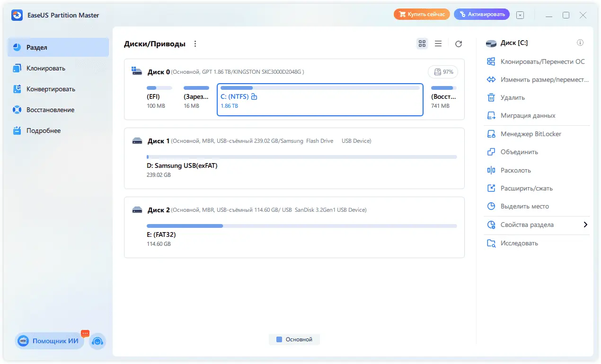Image resolution: width=601 pixels, height=364 pixels.
Task: Open the Клонировать sidebar section
Action: pos(58,68)
